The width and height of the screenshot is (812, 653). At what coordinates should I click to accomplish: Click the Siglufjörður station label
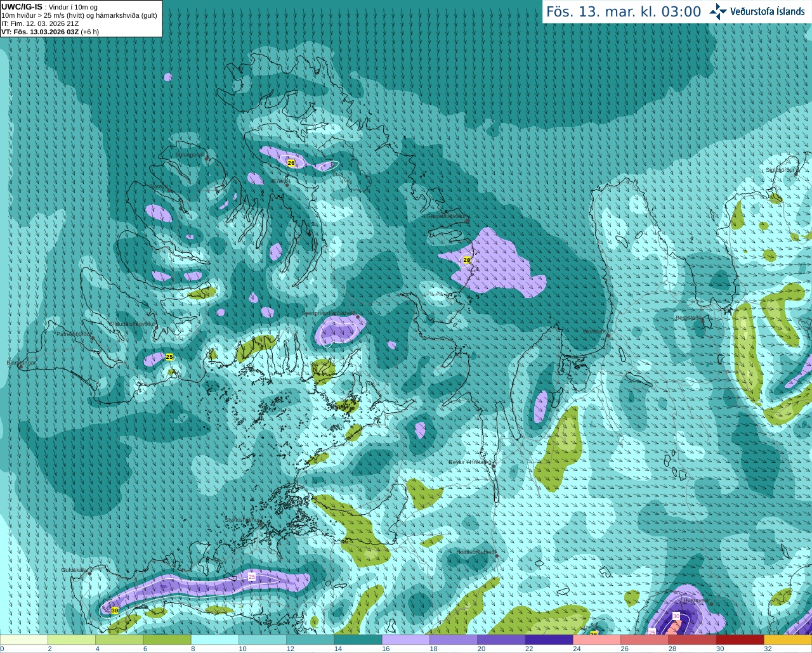[x=780, y=170]
